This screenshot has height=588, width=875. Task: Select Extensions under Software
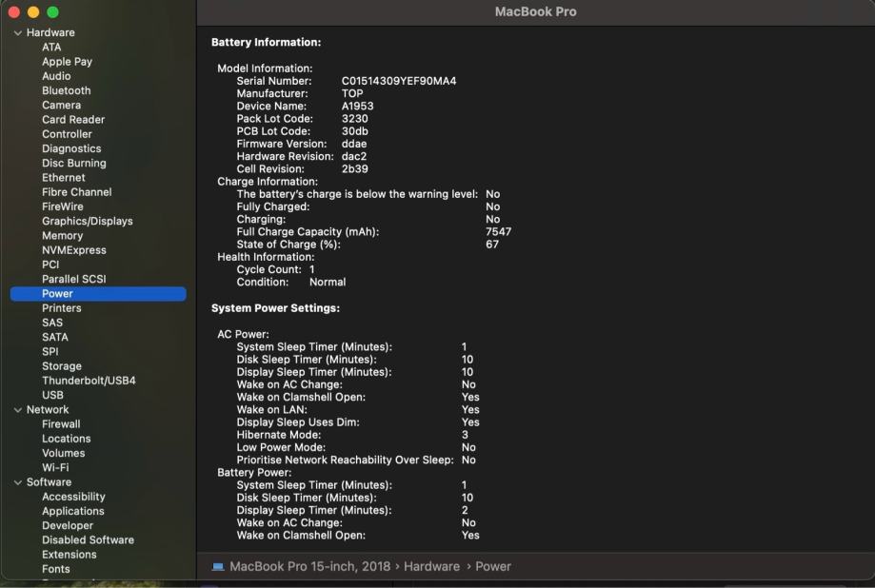pos(70,555)
